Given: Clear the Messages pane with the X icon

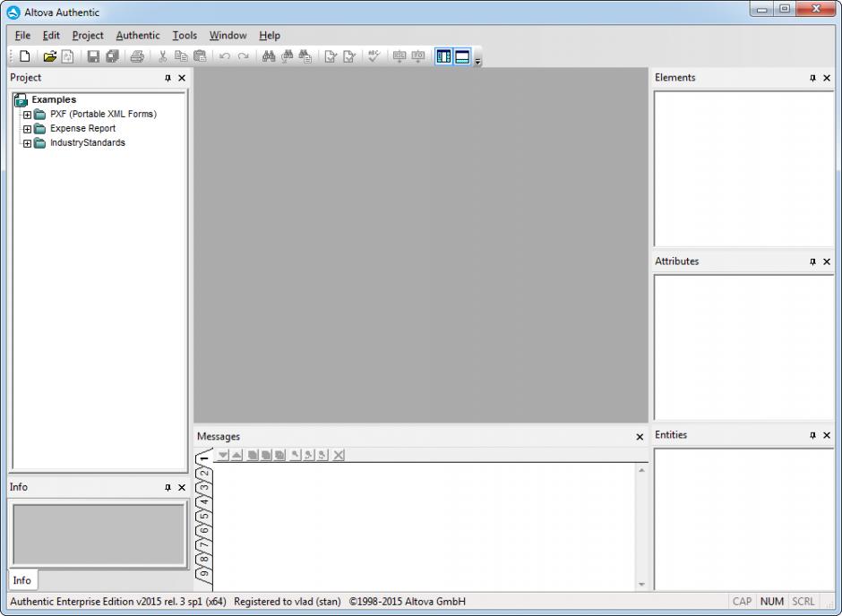Looking at the screenshot, I should [x=339, y=455].
